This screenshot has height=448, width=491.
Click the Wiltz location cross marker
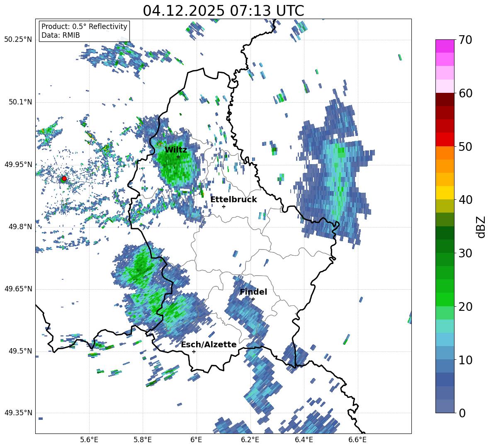point(178,157)
